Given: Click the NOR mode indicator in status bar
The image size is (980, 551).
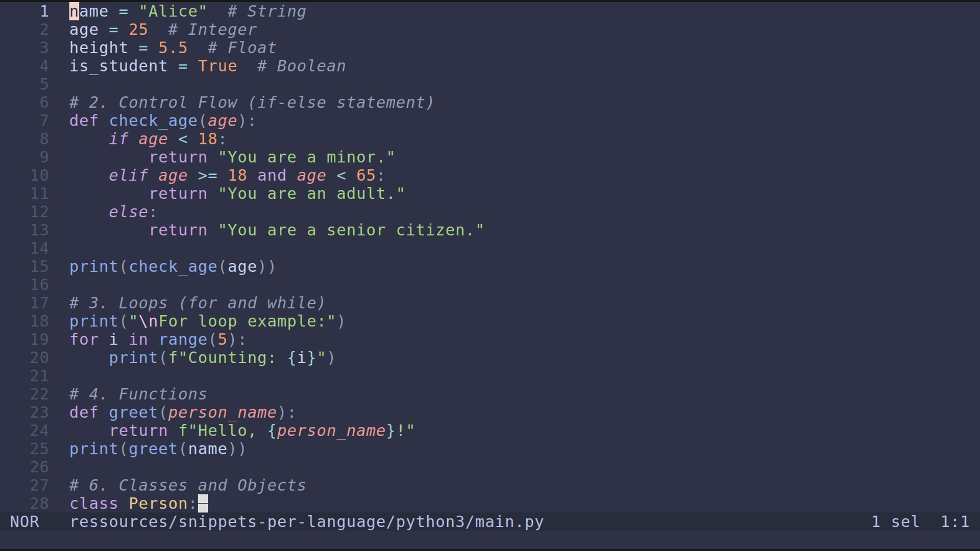Looking at the screenshot, I should [x=24, y=521].
